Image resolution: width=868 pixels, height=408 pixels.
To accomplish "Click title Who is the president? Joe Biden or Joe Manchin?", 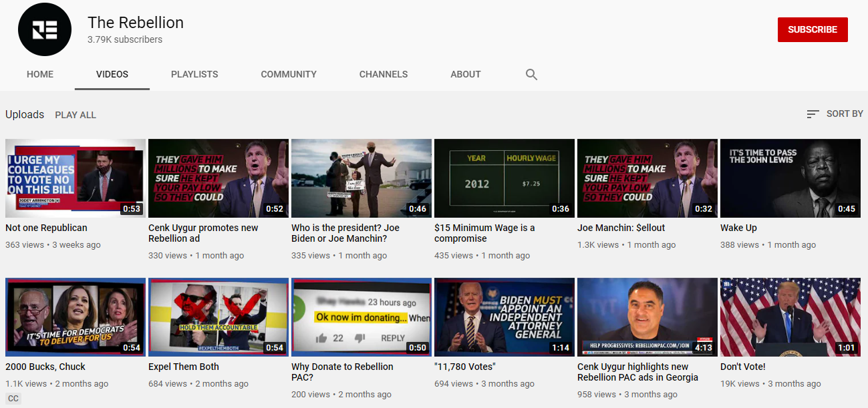I will (x=345, y=233).
